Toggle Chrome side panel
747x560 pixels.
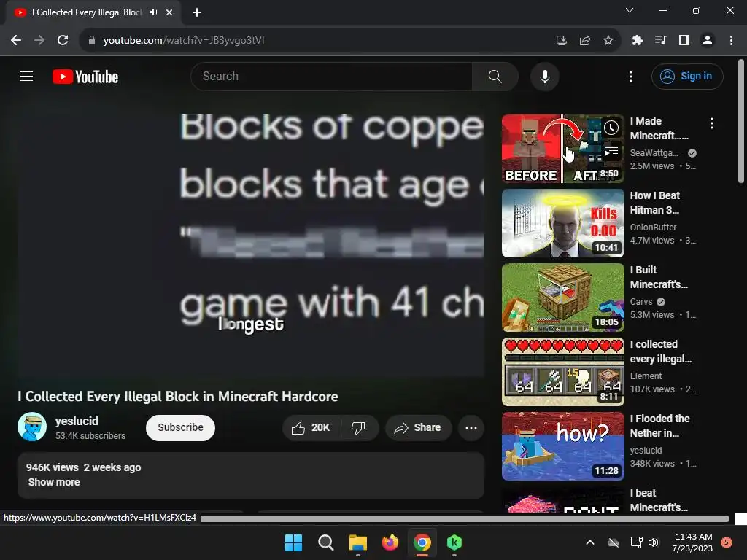pyautogui.click(x=684, y=41)
